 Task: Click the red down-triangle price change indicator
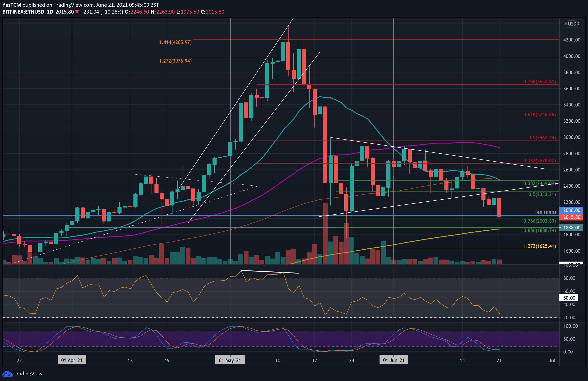coord(77,12)
